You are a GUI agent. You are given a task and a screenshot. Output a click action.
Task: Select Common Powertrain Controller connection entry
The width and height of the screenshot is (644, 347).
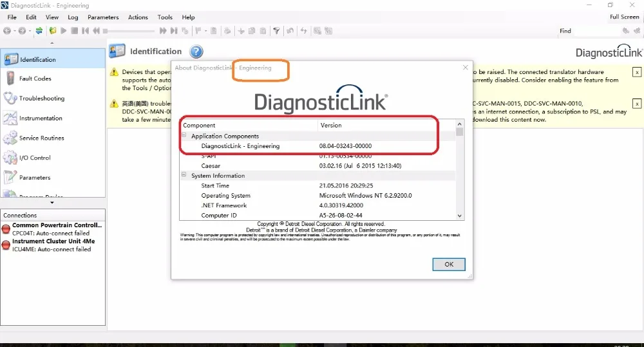(x=53, y=229)
